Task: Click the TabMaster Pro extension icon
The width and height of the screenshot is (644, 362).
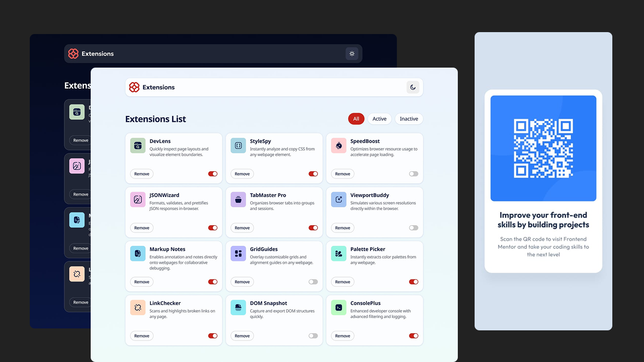Action: point(238,199)
